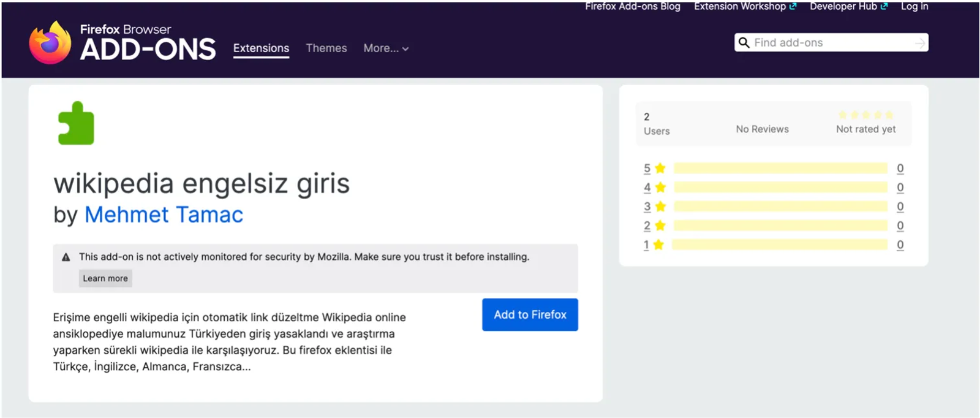Click the warning triangle icon in notice
980x418 pixels.
pos(66,257)
